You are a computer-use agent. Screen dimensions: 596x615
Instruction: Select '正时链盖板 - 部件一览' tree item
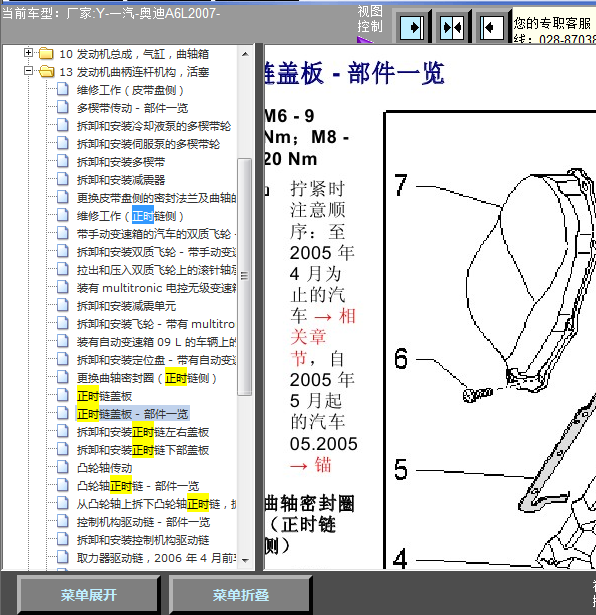tap(133, 414)
